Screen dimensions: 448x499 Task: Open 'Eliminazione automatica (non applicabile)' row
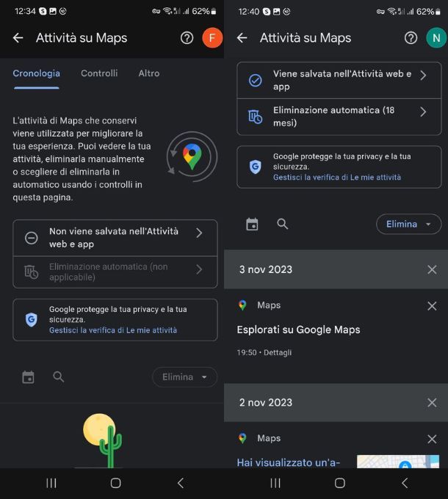coord(115,272)
